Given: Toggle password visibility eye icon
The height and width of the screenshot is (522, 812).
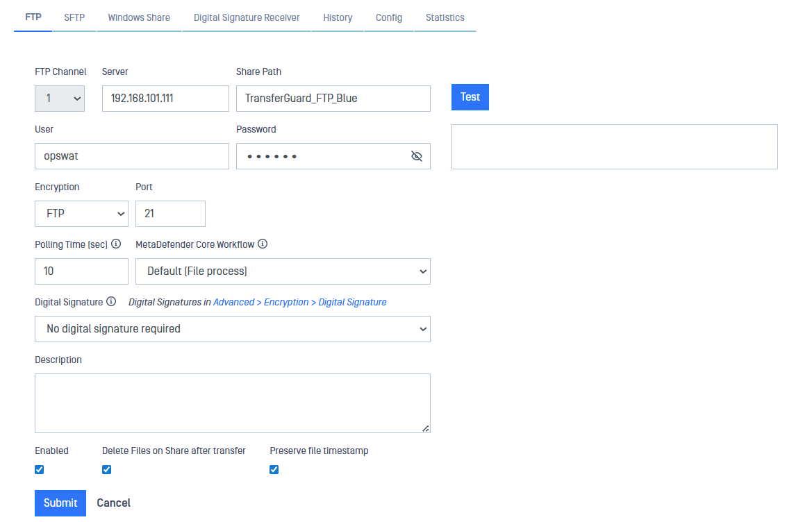Looking at the screenshot, I should pos(417,156).
